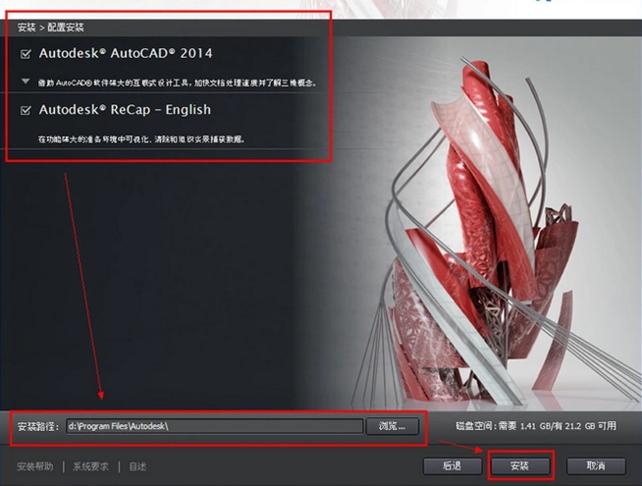Select the Autodesk AutoCAD 2014 product title

126,53
